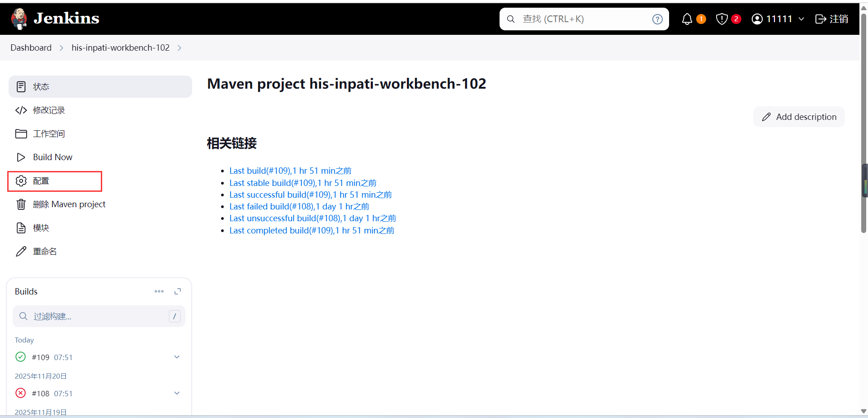Click the Jenkins butler logo icon
Screen dimensions: 868x418
click(x=19, y=19)
